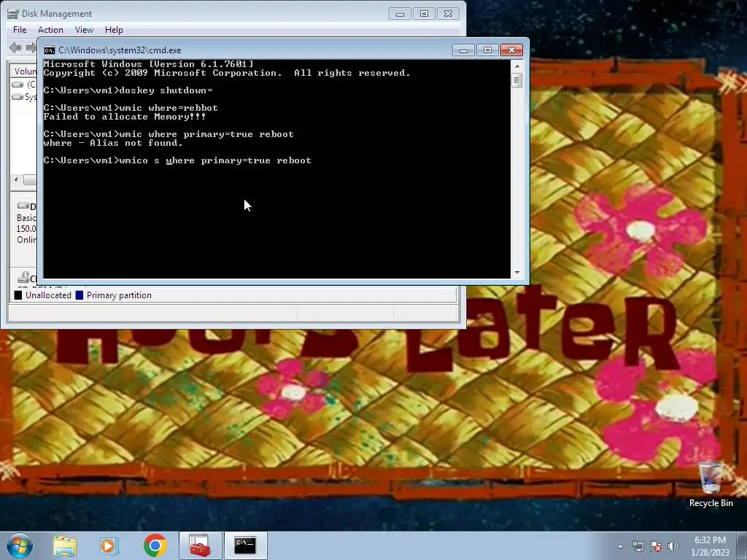
Task: Open the Action menu in Disk Management
Action: [x=50, y=29]
